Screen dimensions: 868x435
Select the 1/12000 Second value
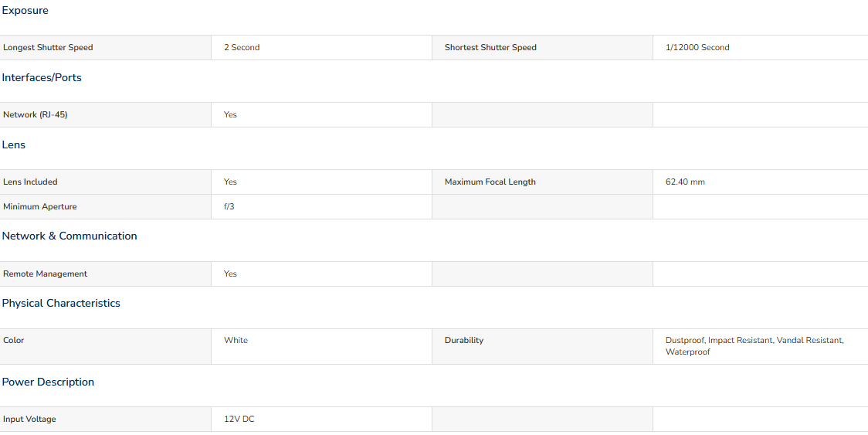pos(697,48)
